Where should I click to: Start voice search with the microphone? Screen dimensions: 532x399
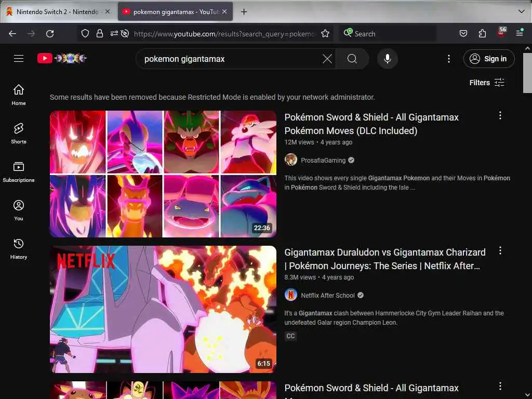387,59
